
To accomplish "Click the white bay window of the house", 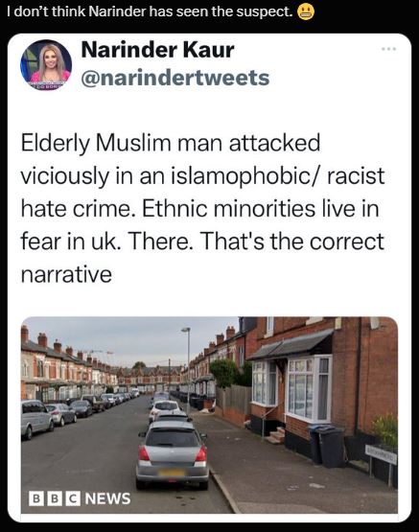I will coord(309,388).
